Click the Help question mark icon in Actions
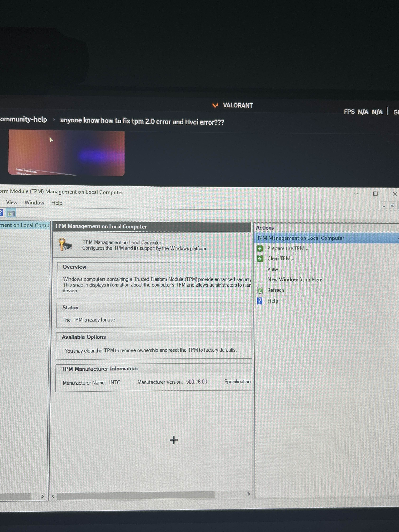This screenshot has height=532, width=399. click(x=260, y=301)
